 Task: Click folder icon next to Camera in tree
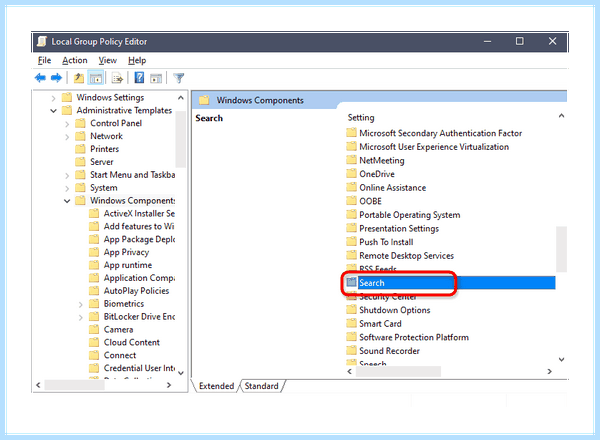(x=94, y=329)
